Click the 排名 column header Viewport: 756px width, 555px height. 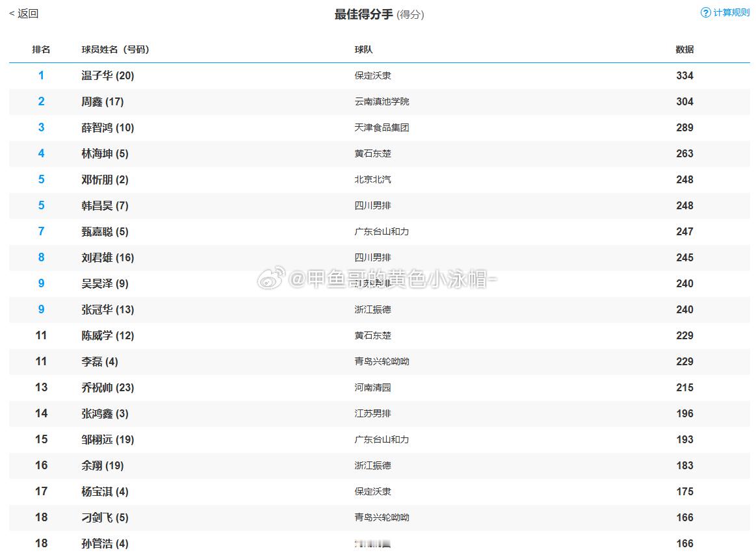41,49
